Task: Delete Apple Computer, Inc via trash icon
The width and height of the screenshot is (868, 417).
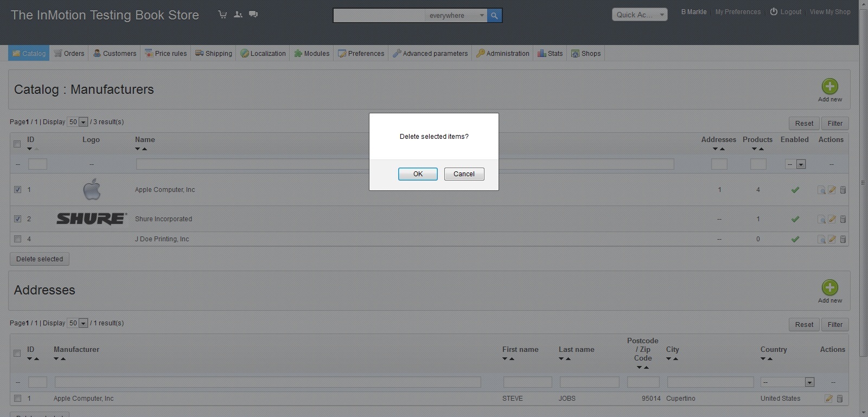Action: click(843, 190)
